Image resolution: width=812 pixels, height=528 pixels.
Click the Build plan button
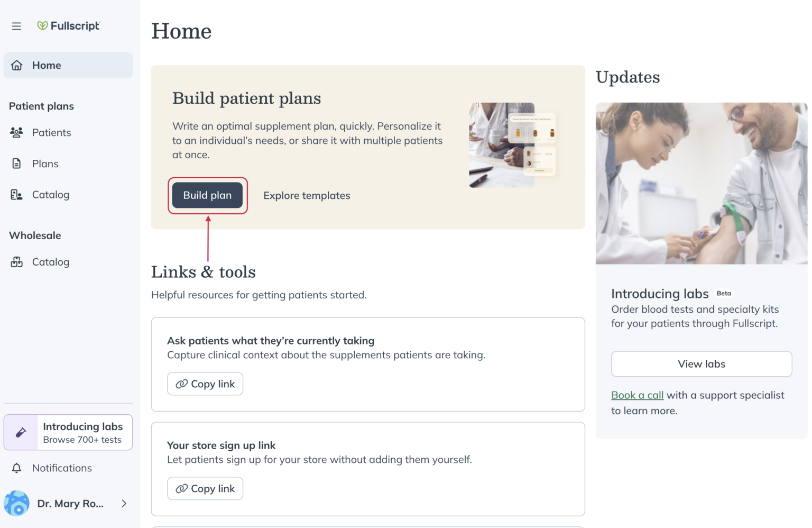click(207, 195)
